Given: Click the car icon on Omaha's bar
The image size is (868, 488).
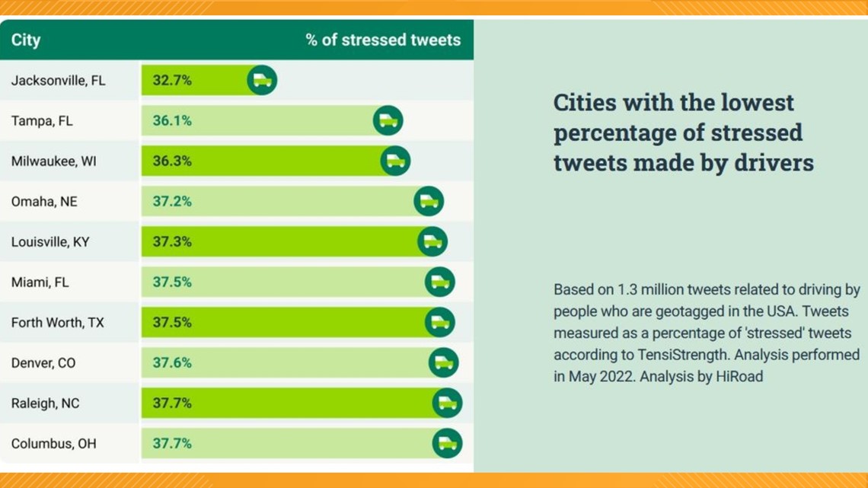Looking at the screenshot, I should 429,202.
